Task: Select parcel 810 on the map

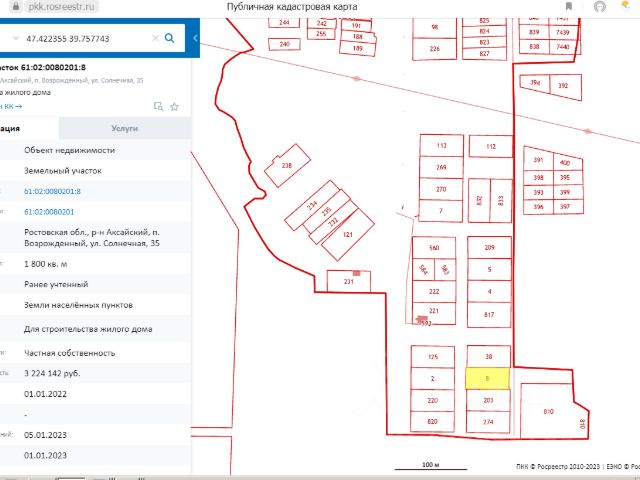Action: 548,410
